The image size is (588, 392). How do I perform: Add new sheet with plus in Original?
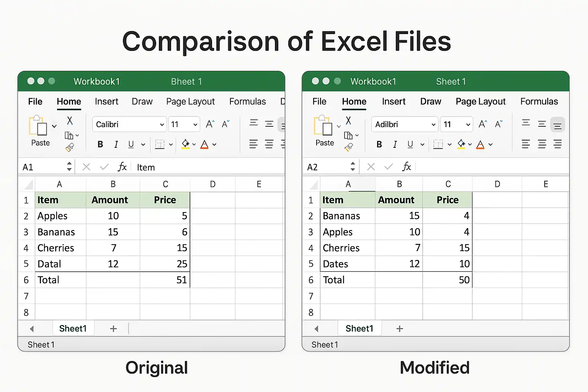tap(113, 328)
